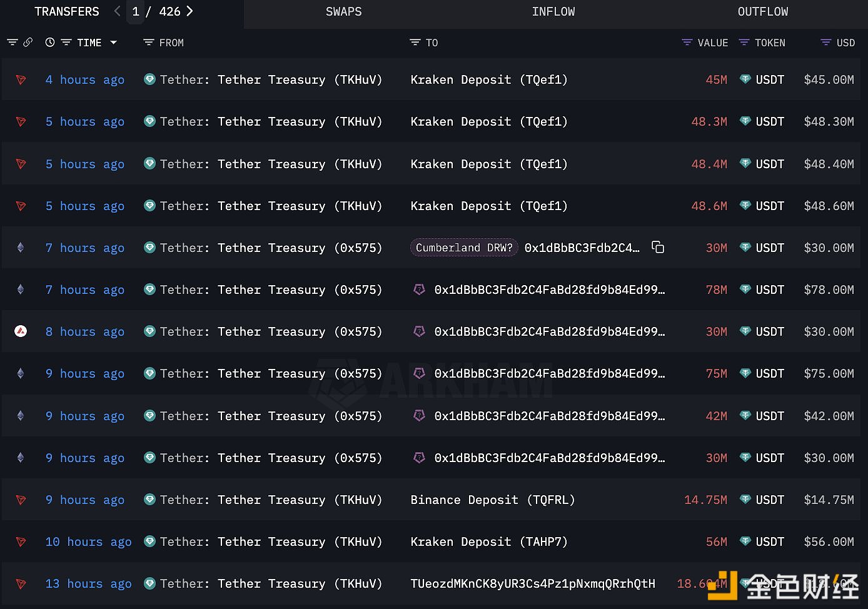Click USDT diamond icon in 56M row
Image resolution: width=868 pixels, height=609 pixels.
pos(745,541)
